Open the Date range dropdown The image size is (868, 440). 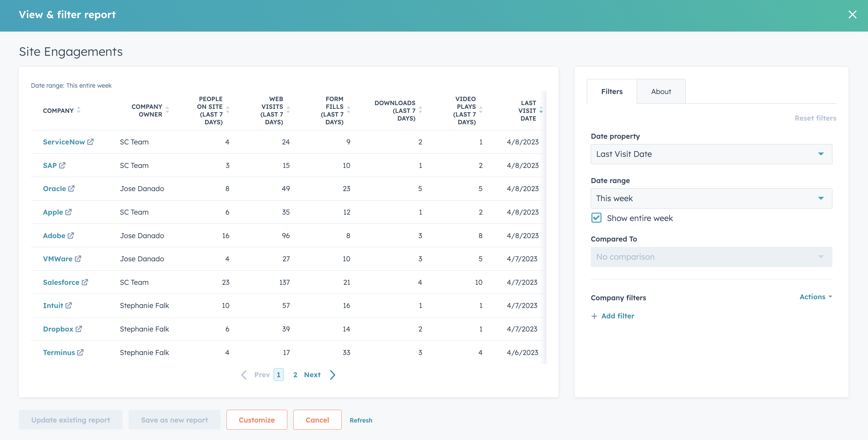click(711, 199)
